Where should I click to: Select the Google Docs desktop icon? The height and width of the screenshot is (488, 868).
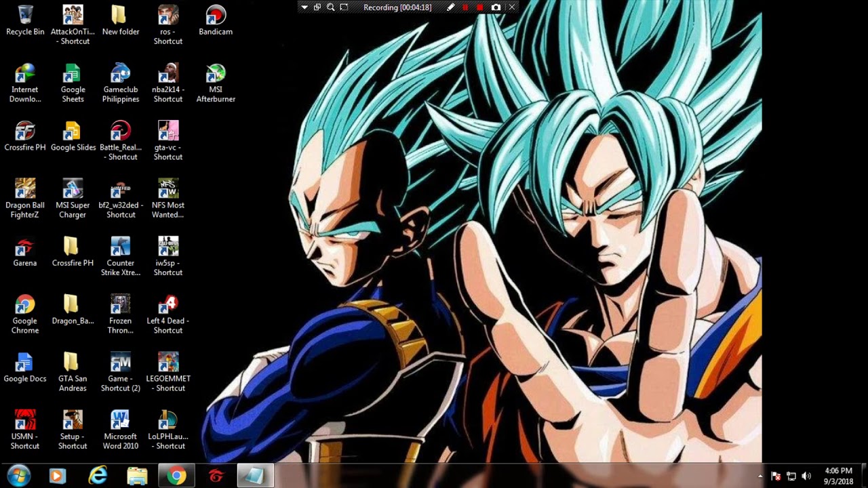click(x=25, y=367)
